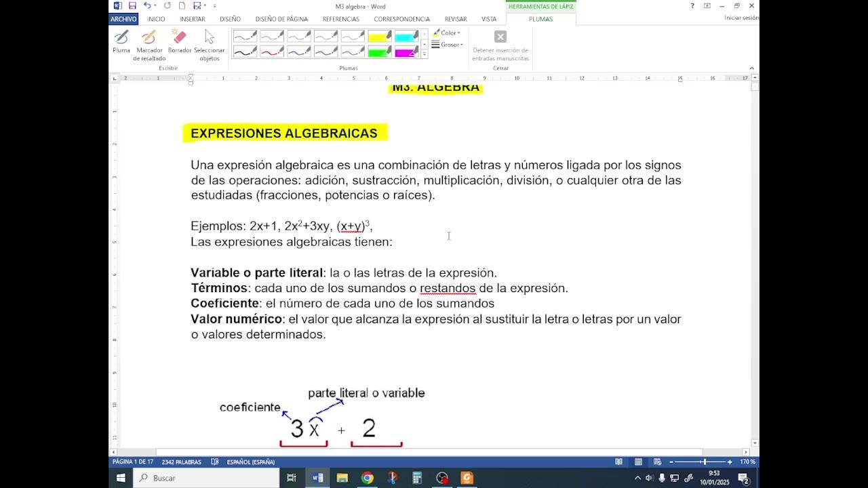Pick the thick green pen in bottom row
868x488 pixels.
click(x=326, y=52)
